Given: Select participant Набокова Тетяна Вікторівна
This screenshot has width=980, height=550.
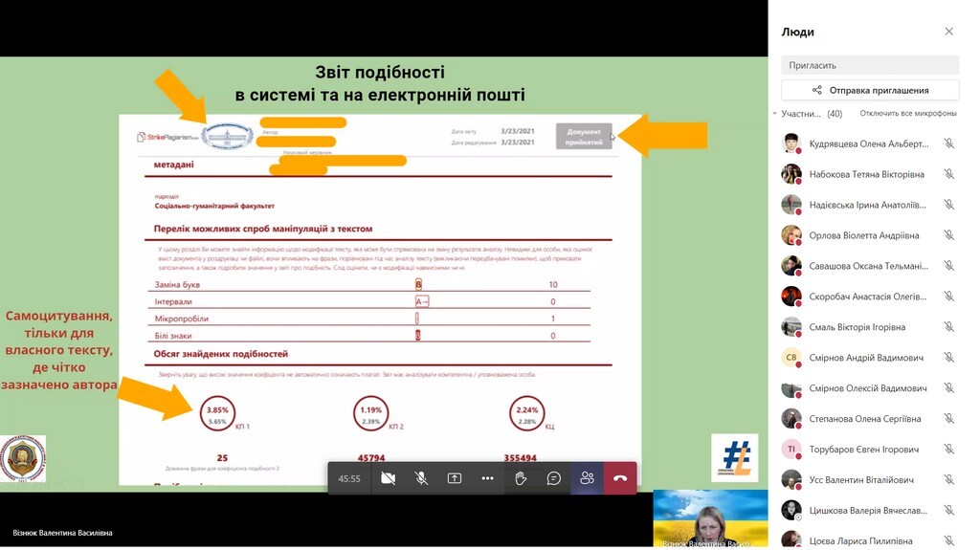Looking at the screenshot, I should 869,174.
